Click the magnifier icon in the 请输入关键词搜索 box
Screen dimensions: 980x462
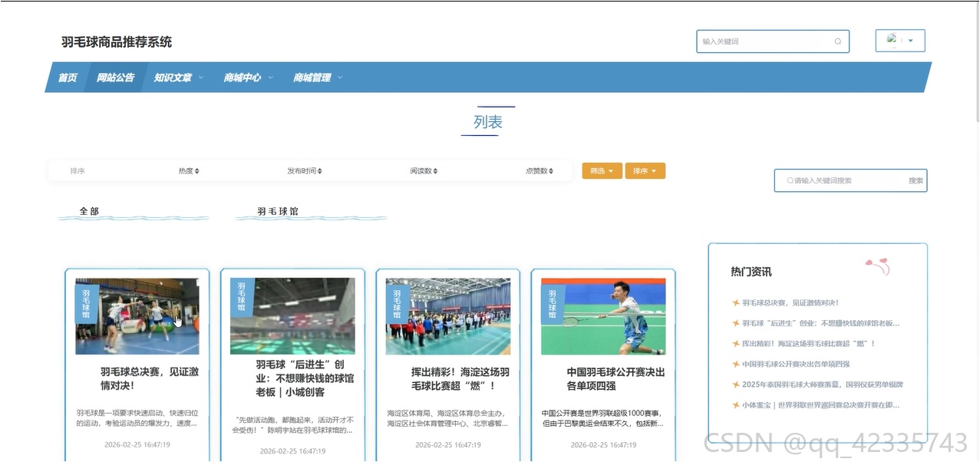(x=790, y=181)
